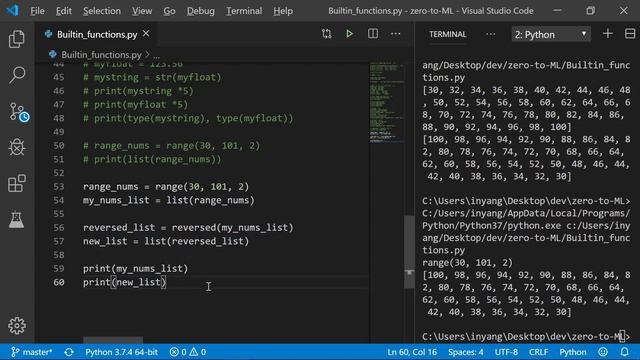
Task: Click commented line 48 print type statement
Action: pyautogui.click(x=188, y=118)
